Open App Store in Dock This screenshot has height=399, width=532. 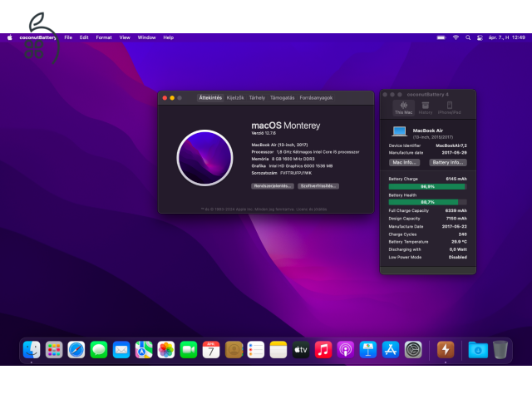391,350
